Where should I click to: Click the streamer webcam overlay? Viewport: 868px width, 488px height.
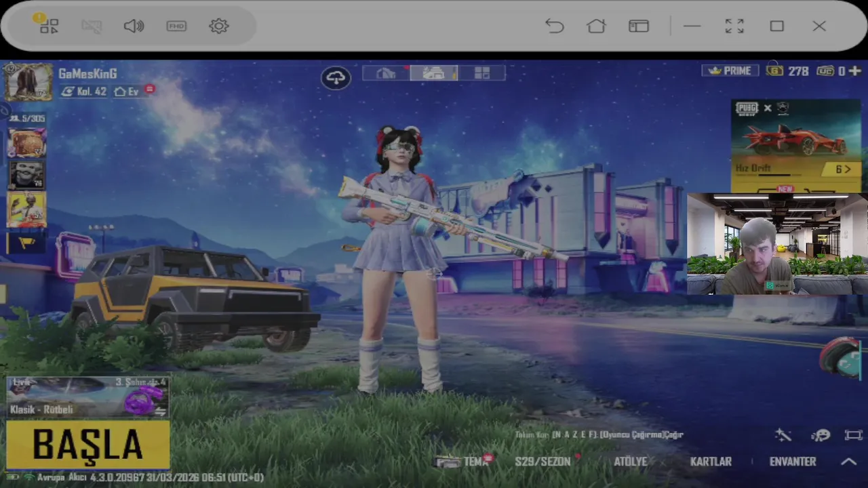coord(777,244)
